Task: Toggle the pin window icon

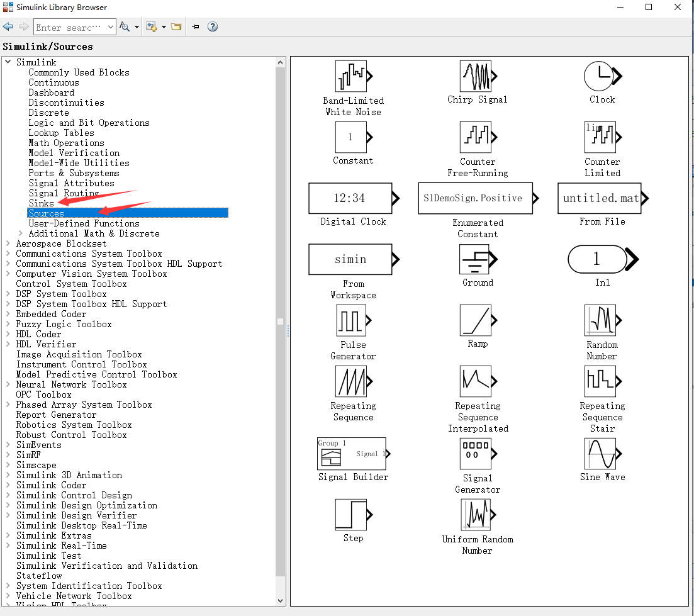Action: pyautogui.click(x=196, y=26)
